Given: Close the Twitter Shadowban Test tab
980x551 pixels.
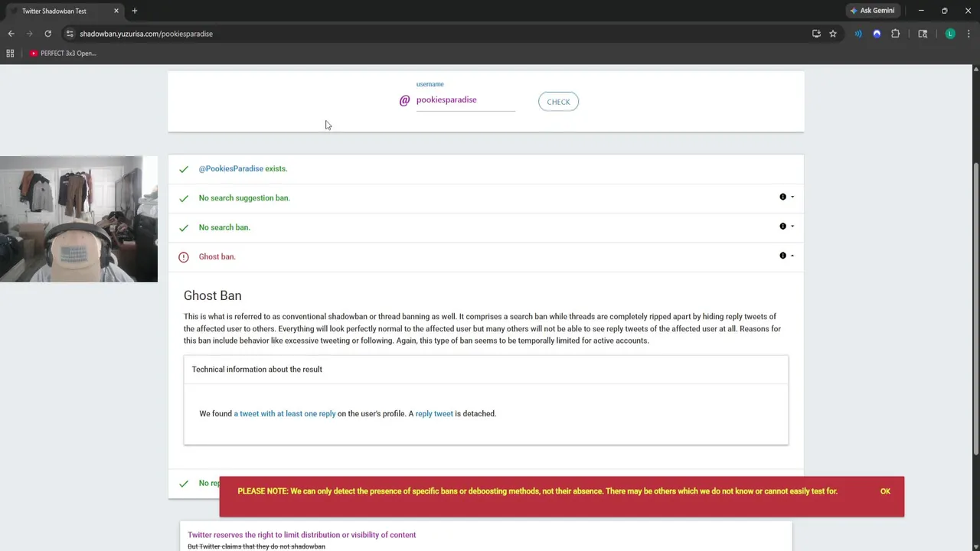Looking at the screenshot, I should (116, 11).
